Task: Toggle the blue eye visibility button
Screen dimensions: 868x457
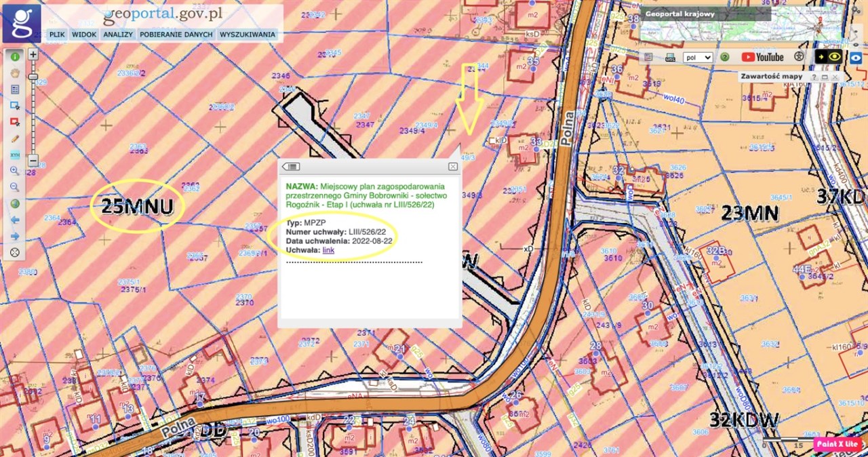Action: click(856, 58)
